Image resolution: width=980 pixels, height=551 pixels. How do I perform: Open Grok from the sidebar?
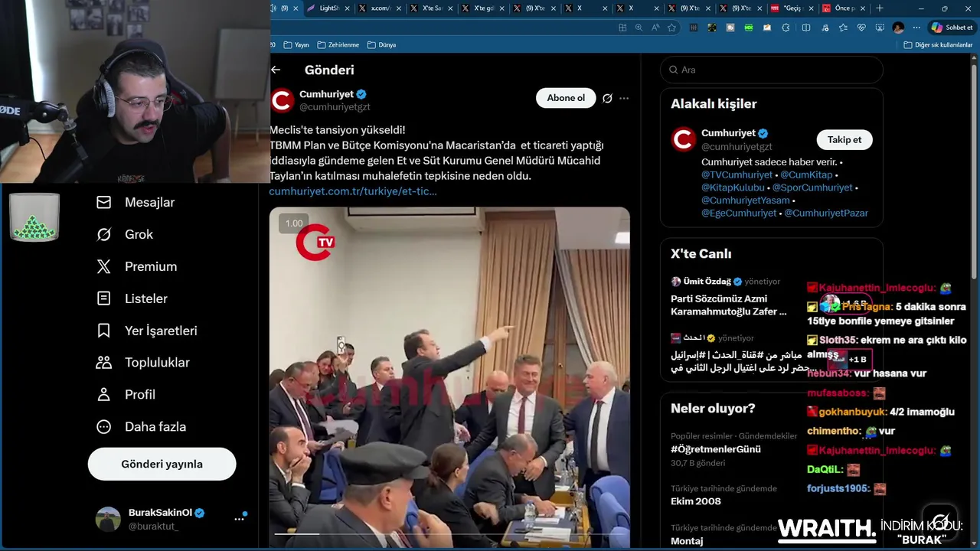pos(125,234)
